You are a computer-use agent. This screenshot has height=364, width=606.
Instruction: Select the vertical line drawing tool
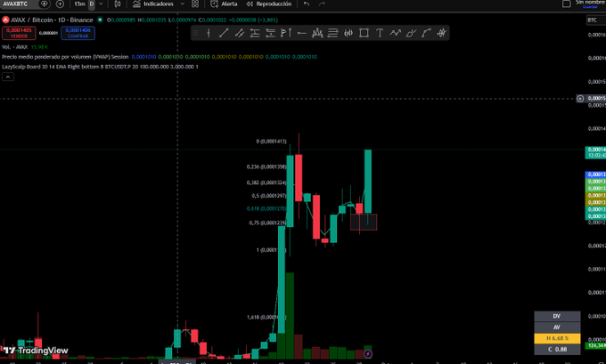click(x=209, y=33)
